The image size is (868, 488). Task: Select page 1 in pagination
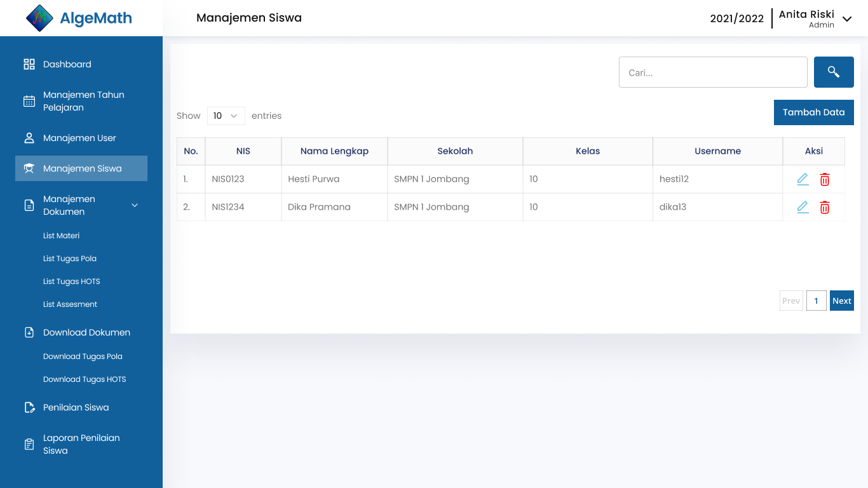[x=817, y=301]
